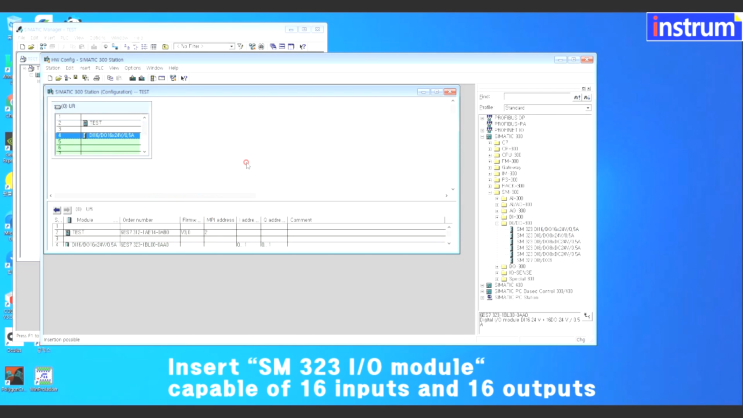Click catalog info button beside module description
Viewport: 743px width, 418px height.
point(587,316)
